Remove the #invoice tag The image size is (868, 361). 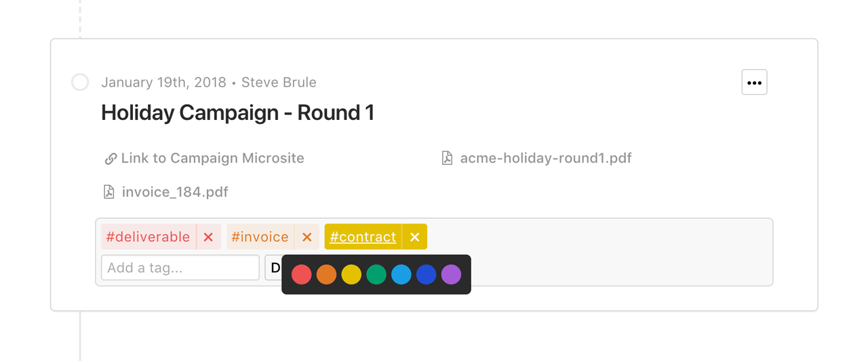pos(307,237)
